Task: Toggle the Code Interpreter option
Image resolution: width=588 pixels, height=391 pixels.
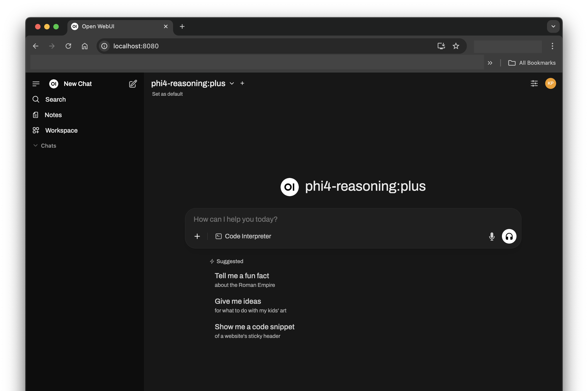Action: coord(243,236)
